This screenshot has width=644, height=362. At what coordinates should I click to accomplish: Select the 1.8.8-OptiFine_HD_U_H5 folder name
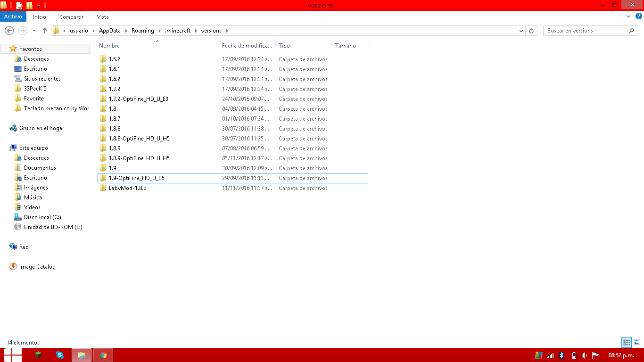click(x=139, y=139)
